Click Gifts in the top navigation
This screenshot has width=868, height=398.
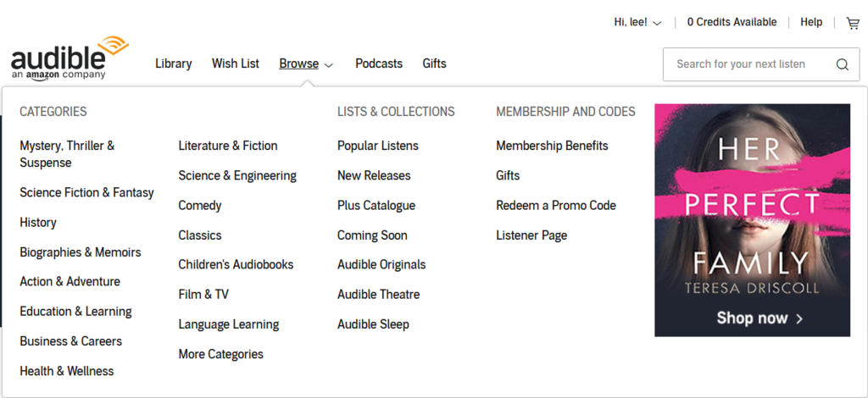tap(434, 64)
